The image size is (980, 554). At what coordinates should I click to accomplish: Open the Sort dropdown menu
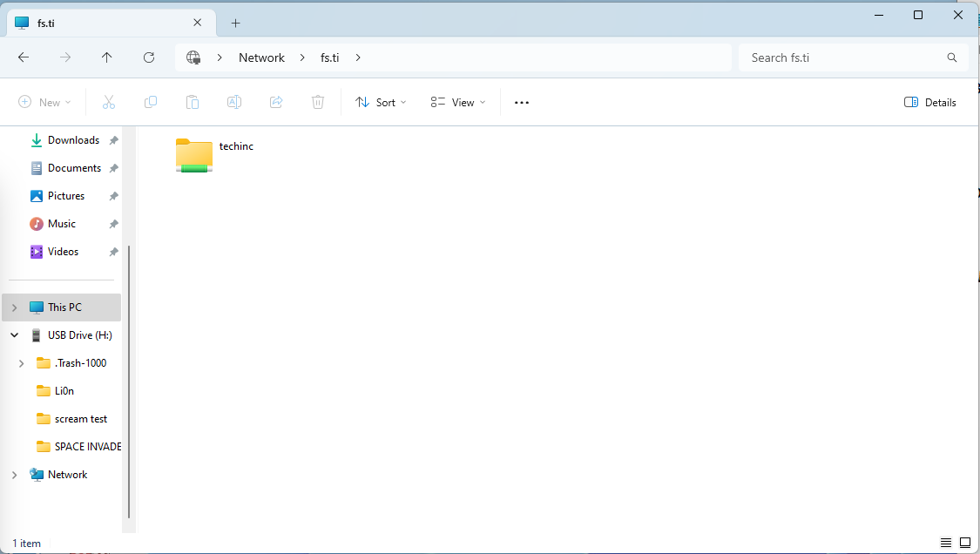(x=382, y=102)
